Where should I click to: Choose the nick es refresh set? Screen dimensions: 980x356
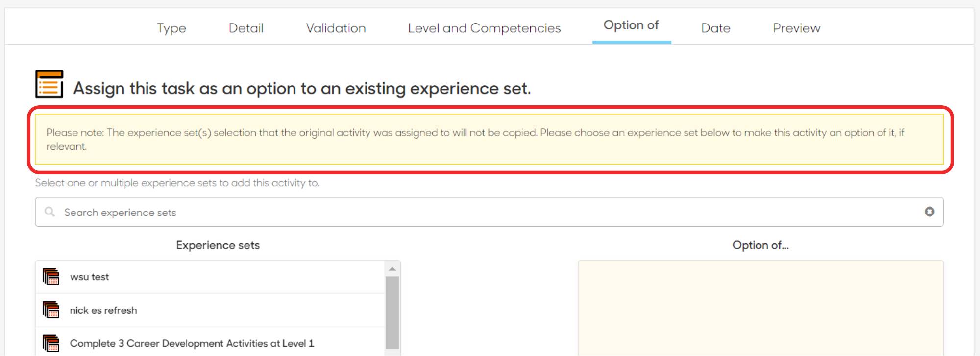[x=103, y=310]
